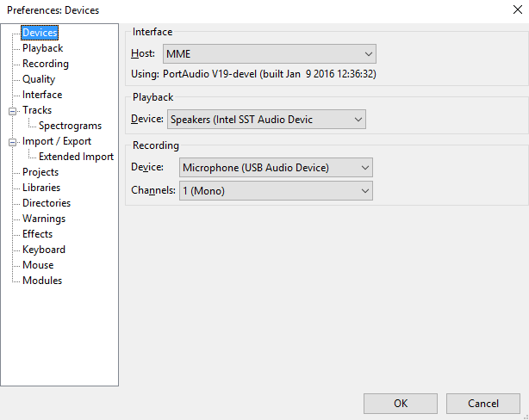Select the Interface category in the tree
529x420 pixels.
pyautogui.click(x=42, y=95)
